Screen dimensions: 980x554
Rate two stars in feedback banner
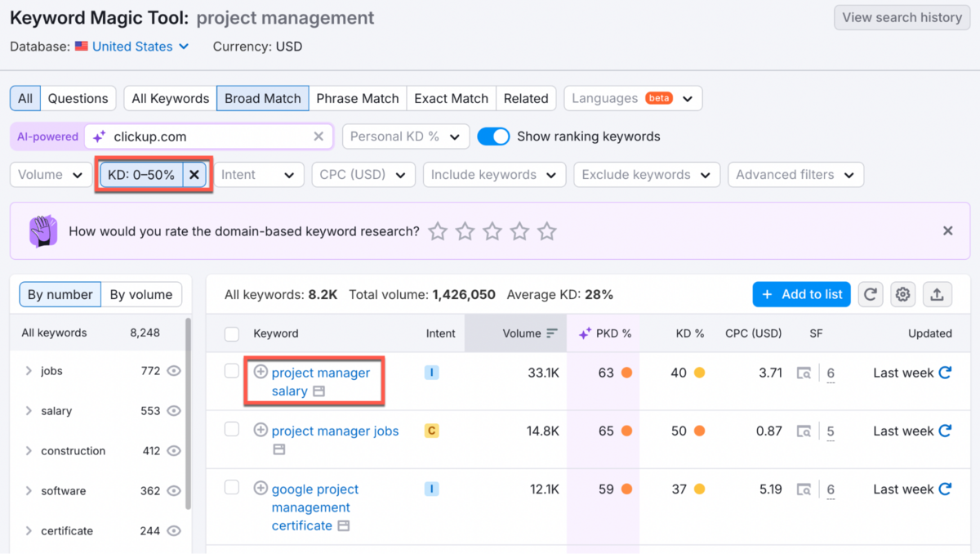465,231
